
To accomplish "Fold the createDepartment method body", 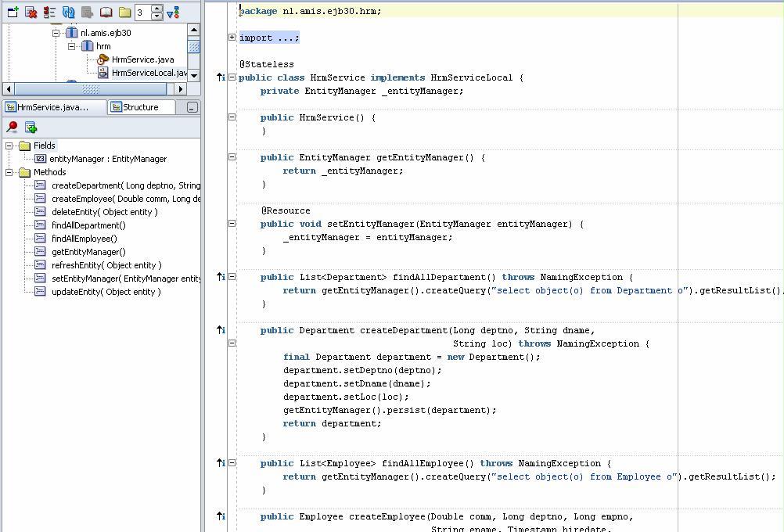I will 232,343.
